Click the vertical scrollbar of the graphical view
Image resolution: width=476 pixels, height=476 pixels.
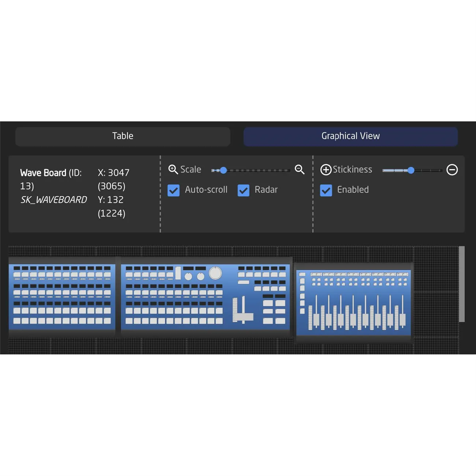462,284
